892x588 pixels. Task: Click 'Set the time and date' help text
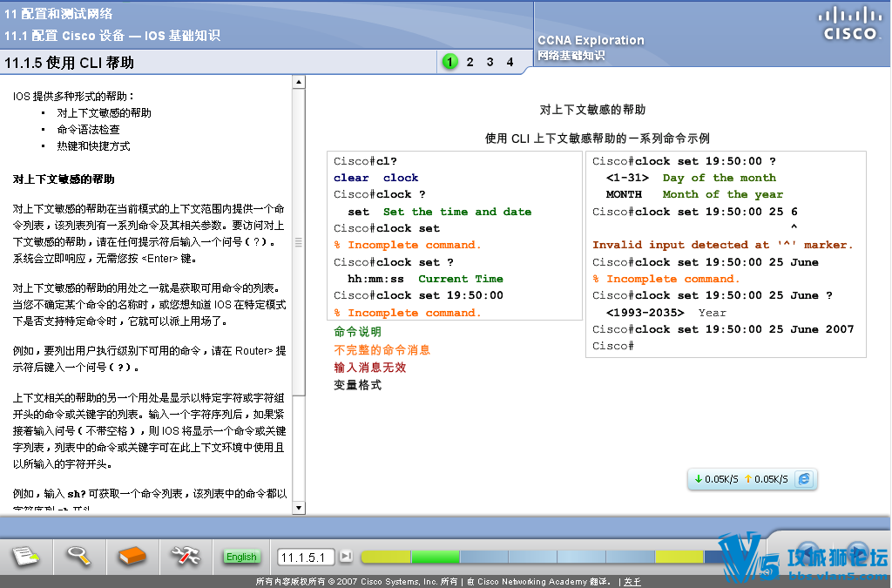pyautogui.click(x=456, y=212)
